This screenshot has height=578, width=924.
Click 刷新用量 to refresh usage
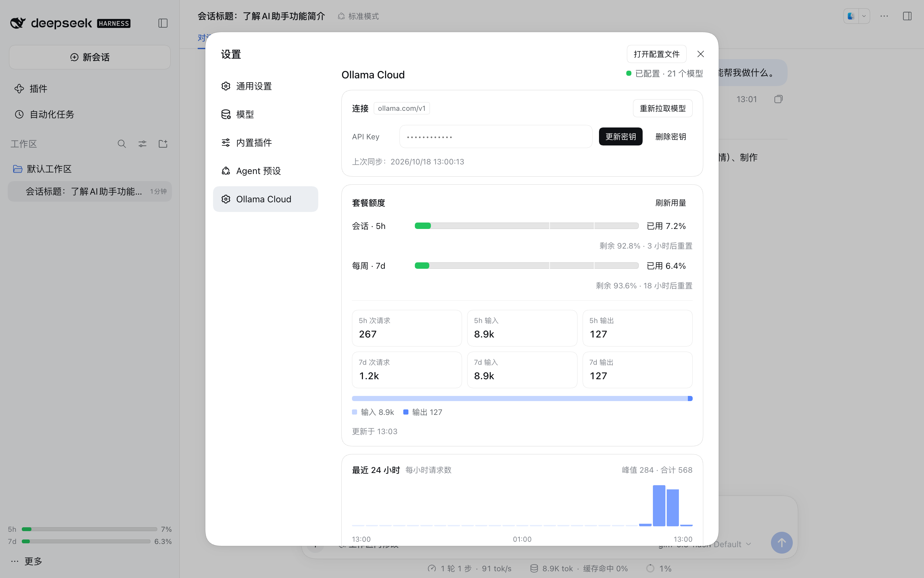point(671,203)
